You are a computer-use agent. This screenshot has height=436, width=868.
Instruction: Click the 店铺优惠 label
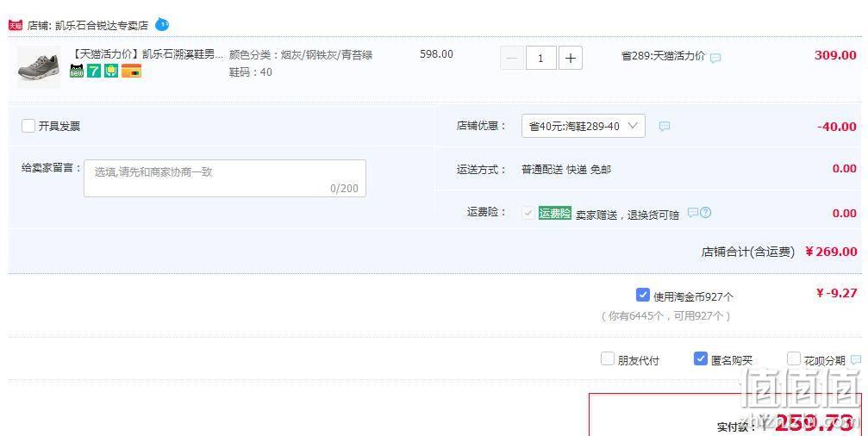pyautogui.click(x=481, y=126)
